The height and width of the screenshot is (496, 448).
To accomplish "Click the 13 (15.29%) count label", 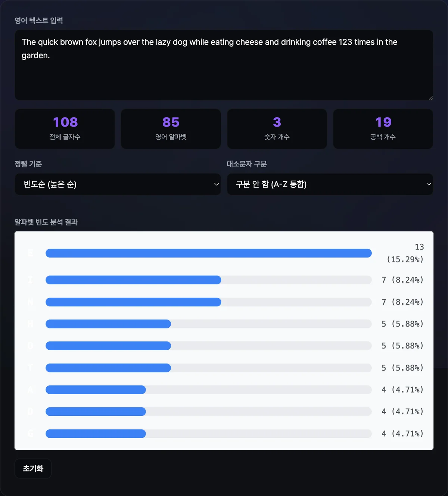I will [x=405, y=253].
